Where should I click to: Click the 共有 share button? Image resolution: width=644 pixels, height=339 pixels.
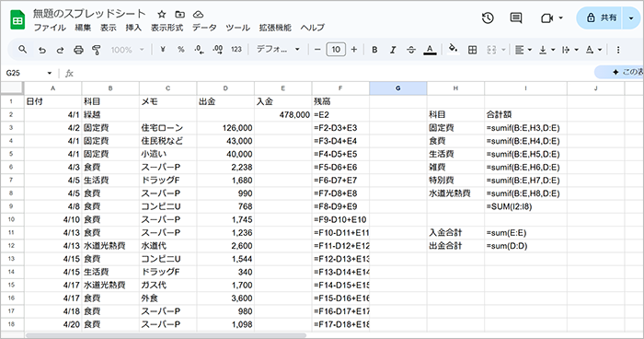tap(602, 18)
